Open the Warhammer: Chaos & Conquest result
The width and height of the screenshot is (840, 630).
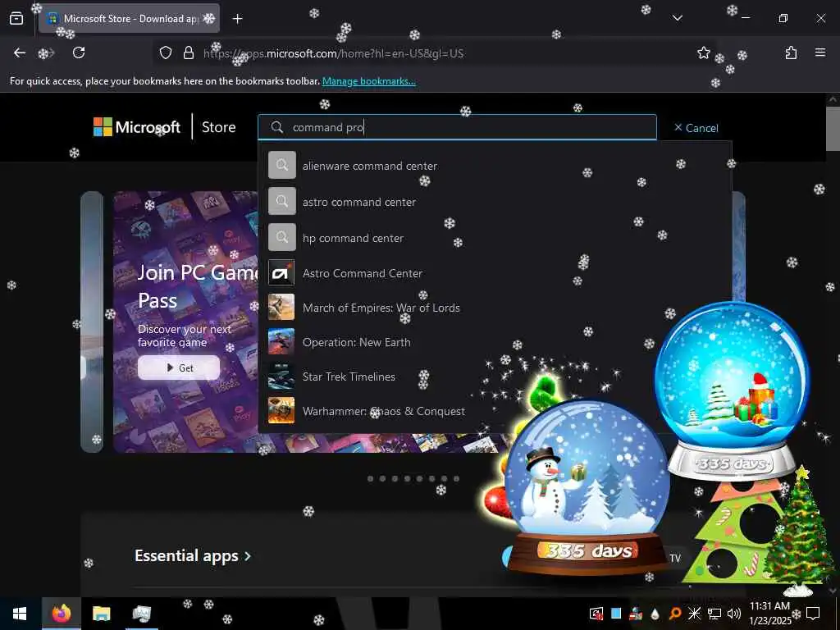[x=495, y=411]
